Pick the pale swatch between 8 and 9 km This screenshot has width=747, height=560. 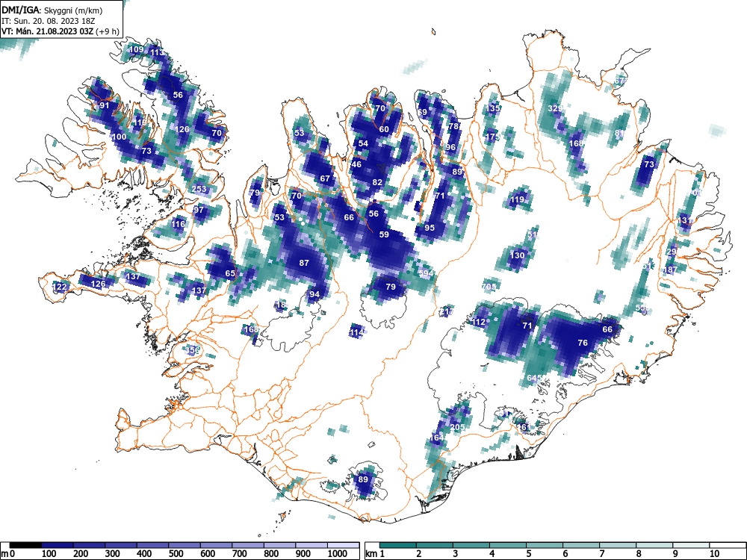click(655, 545)
